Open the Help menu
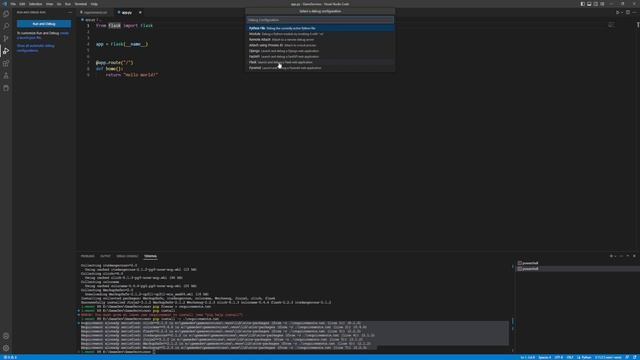This screenshot has height=360, width=640. (x=94, y=4)
